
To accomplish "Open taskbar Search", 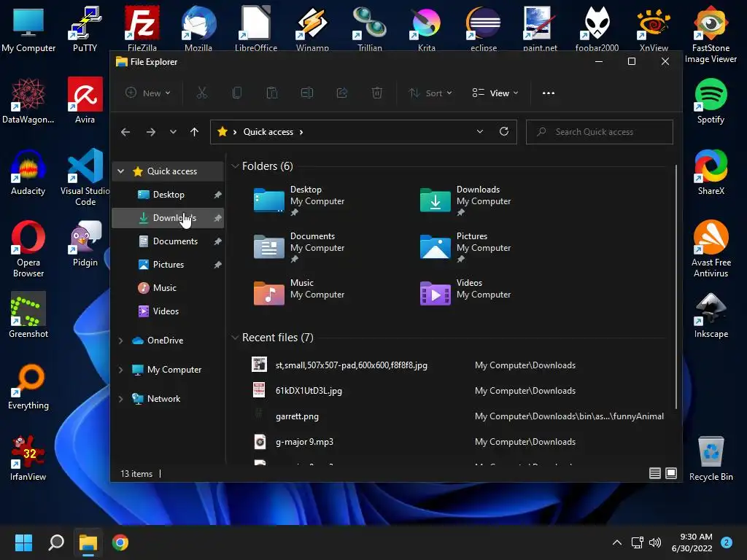I will [x=56, y=542].
